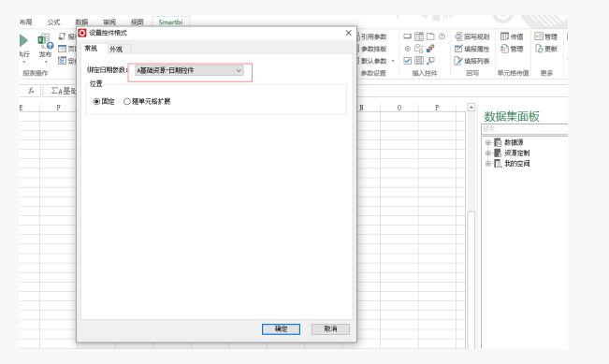Select column header N
The width and height of the screenshot is (609, 364).
pos(361,108)
